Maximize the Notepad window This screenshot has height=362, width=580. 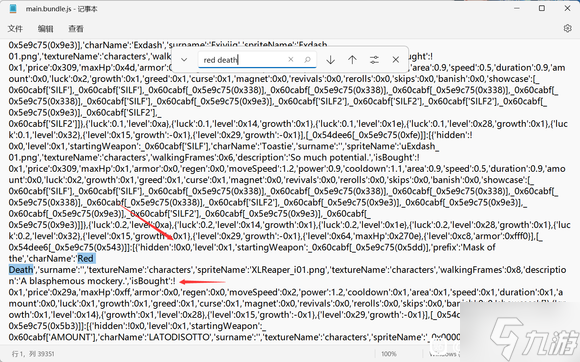pyautogui.click(x=542, y=8)
